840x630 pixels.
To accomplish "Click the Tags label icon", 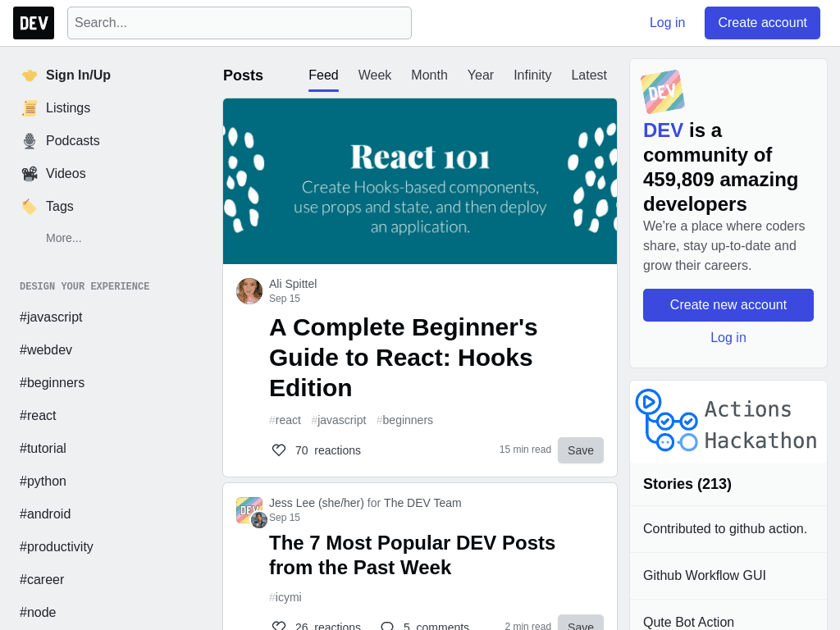I will click(x=30, y=206).
